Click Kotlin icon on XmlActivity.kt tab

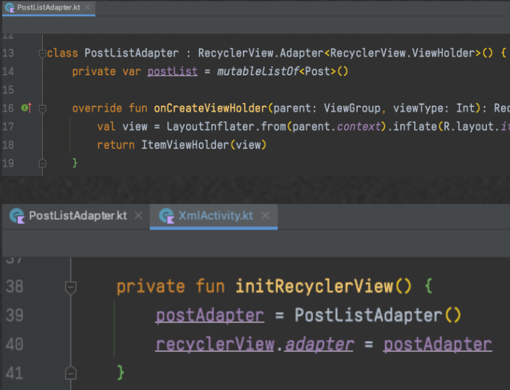coord(167,216)
